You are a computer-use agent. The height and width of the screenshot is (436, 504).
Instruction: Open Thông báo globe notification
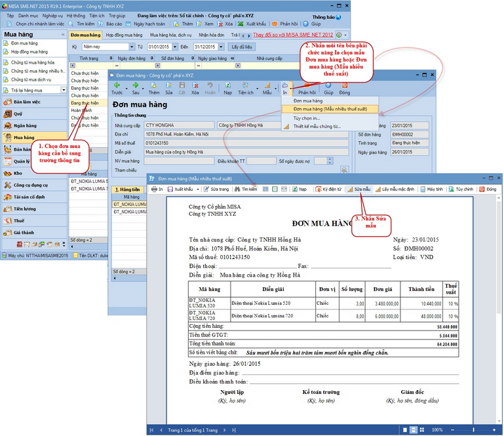click(x=338, y=17)
